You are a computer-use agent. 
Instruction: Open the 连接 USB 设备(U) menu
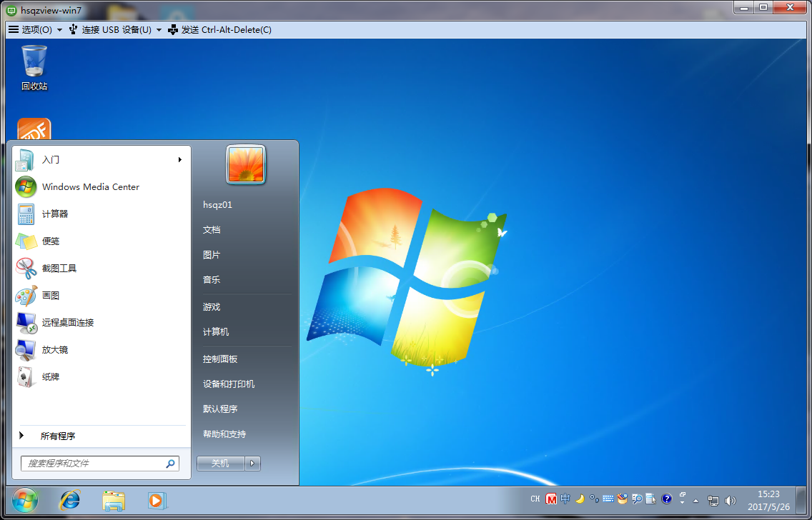coord(116,30)
